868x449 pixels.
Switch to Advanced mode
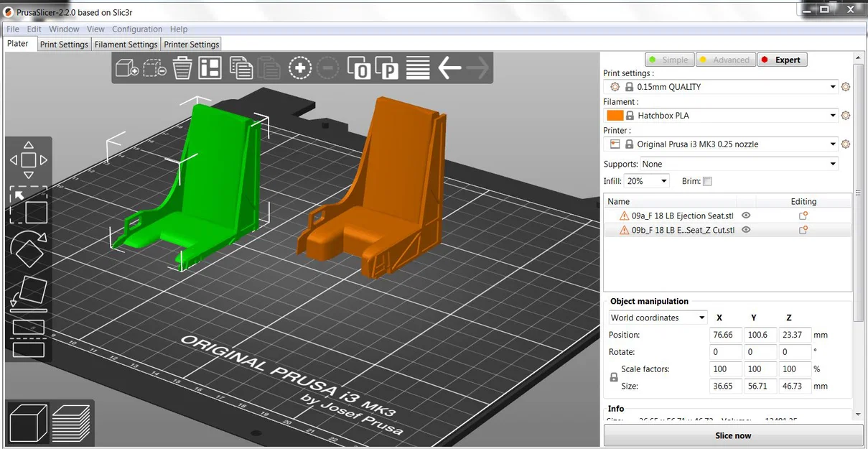click(725, 60)
